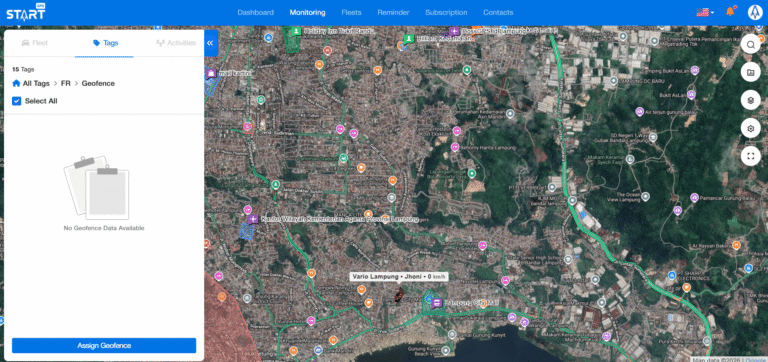Go to FR breadcrumb

coord(66,83)
